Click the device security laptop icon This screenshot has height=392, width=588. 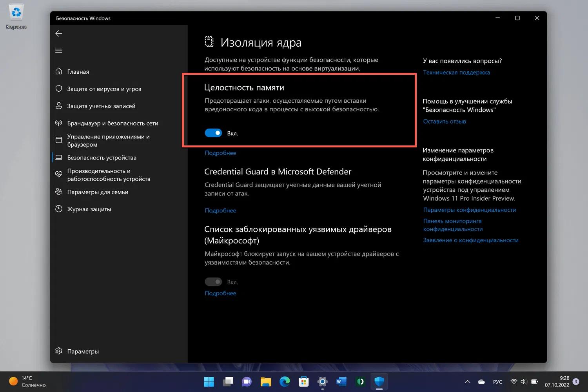pos(59,158)
